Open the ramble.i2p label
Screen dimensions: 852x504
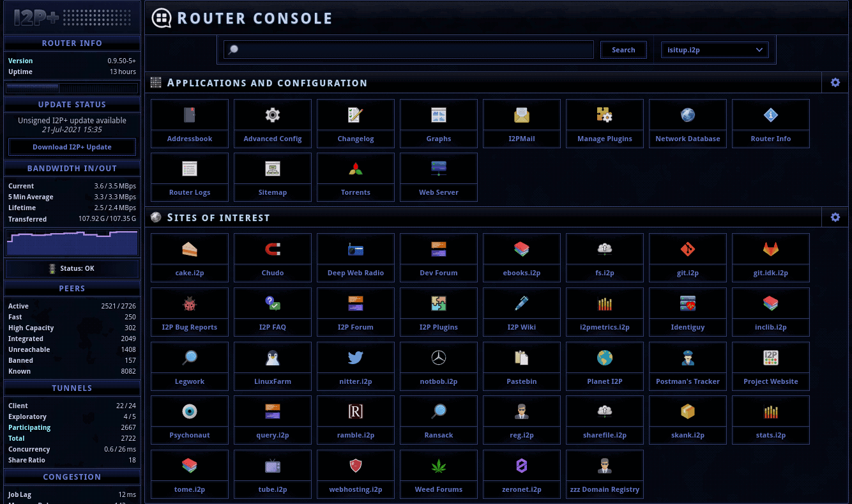tap(356, 435)
